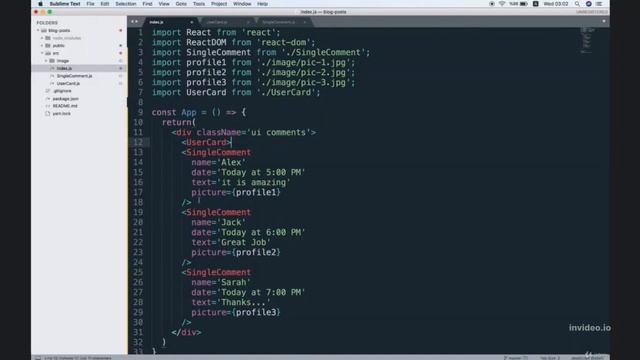
Task: Open Spotlight search magnifier icon
Action: click(x=577, y=4)
